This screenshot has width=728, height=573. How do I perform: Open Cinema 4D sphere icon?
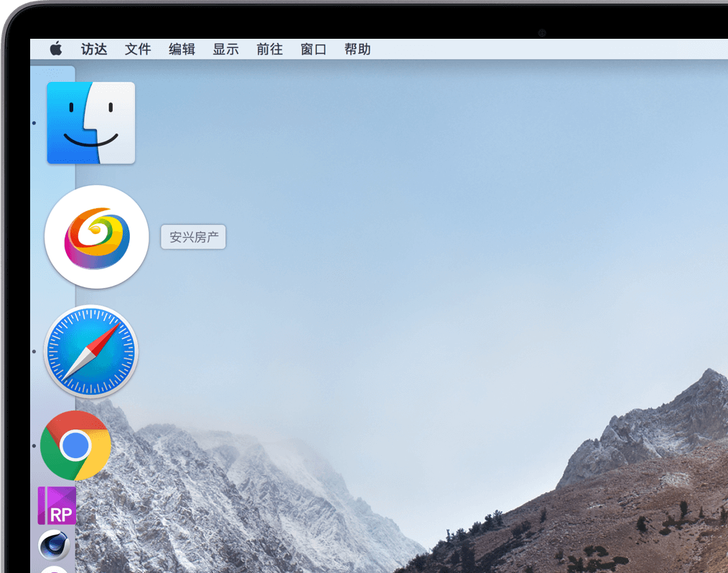pyautogui.click(x=55, y=545)
